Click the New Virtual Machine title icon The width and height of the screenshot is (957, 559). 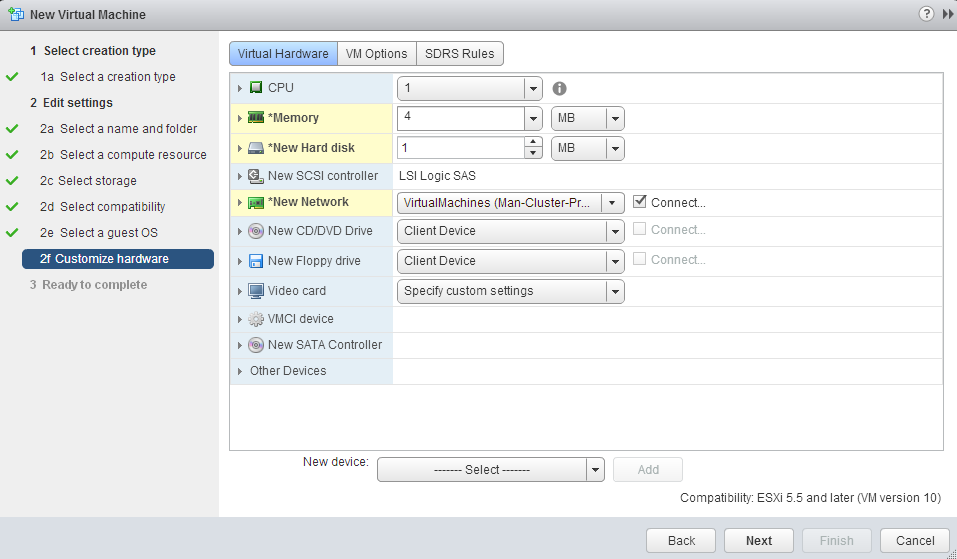[x=16, y=14]
